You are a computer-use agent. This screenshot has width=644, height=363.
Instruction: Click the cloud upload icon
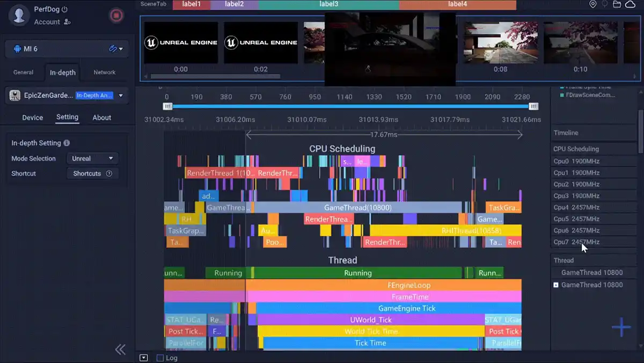[630, 4]
